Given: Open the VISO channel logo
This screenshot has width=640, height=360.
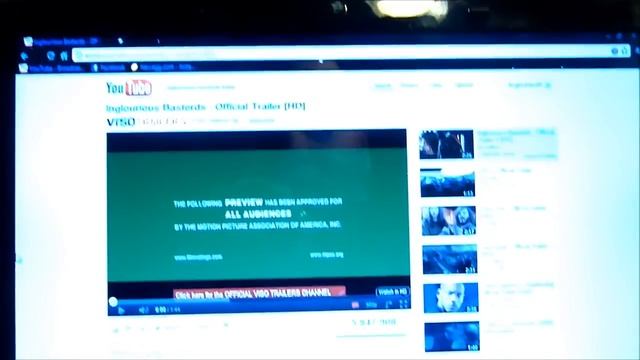Looking at the screenshot, I should pyautogui.click(x=121, y=122).
